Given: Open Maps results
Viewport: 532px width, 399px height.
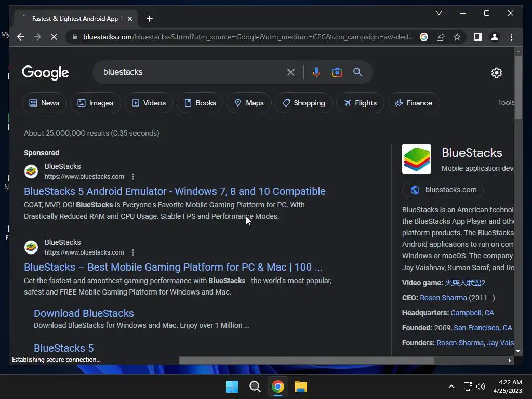Looking at the screenshot, I should coord(249,103).
